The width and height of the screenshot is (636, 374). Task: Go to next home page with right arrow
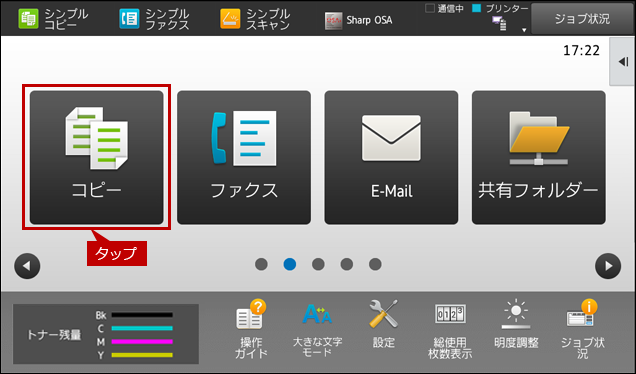608,266
